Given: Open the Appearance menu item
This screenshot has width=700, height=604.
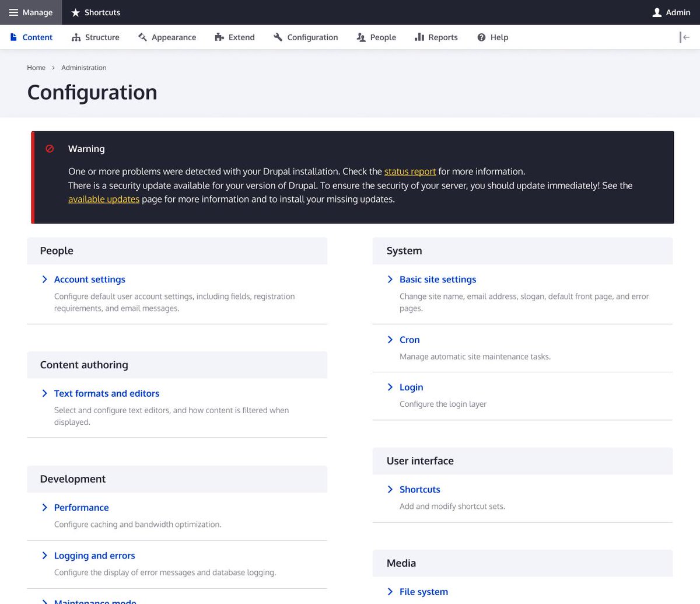Looking at the screenshot, I should pyautogui.click(x=167, y=37).
